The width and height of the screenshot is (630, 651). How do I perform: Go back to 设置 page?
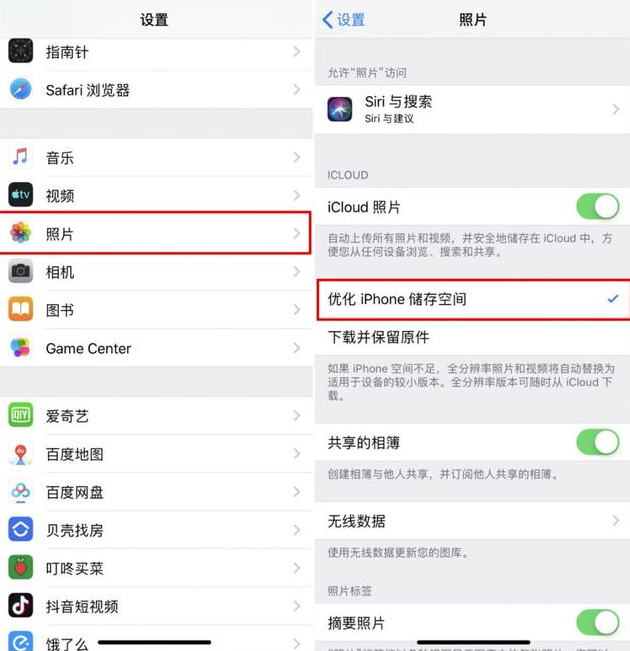(x=344, y=20)
